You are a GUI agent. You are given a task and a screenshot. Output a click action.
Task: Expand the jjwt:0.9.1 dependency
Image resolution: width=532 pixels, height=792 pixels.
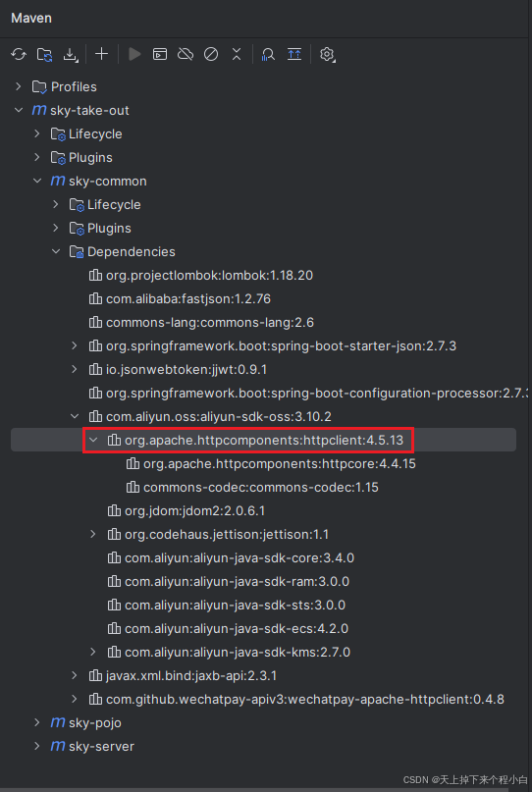75,369
